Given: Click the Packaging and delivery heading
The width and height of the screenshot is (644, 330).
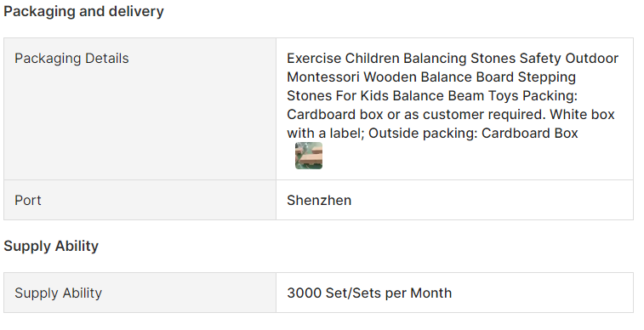Looking at the screenshot, I should (x=83, y=11).
